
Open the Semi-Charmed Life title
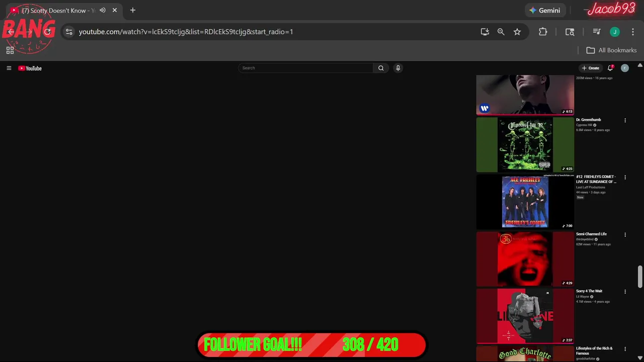pos(591,234)
